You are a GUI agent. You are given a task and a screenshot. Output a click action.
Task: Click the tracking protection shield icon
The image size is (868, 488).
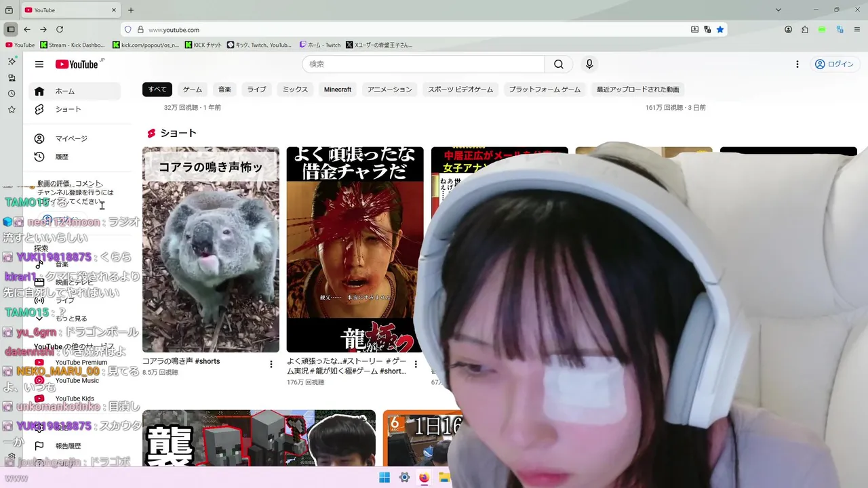(127, 30)
